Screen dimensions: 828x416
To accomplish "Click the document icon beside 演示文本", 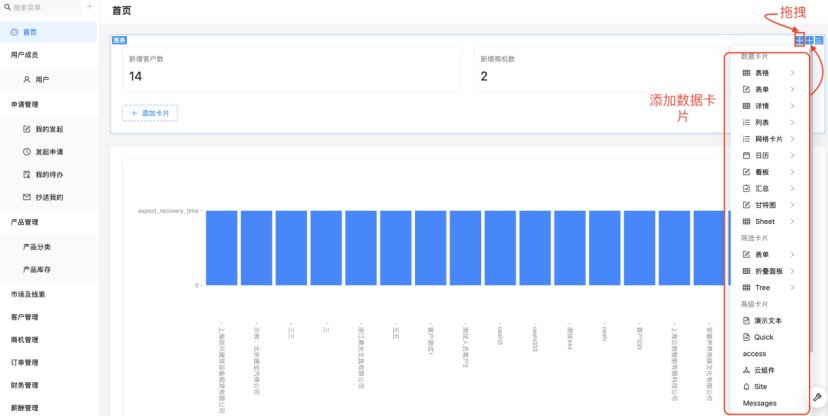I will [x=746, y=320].
